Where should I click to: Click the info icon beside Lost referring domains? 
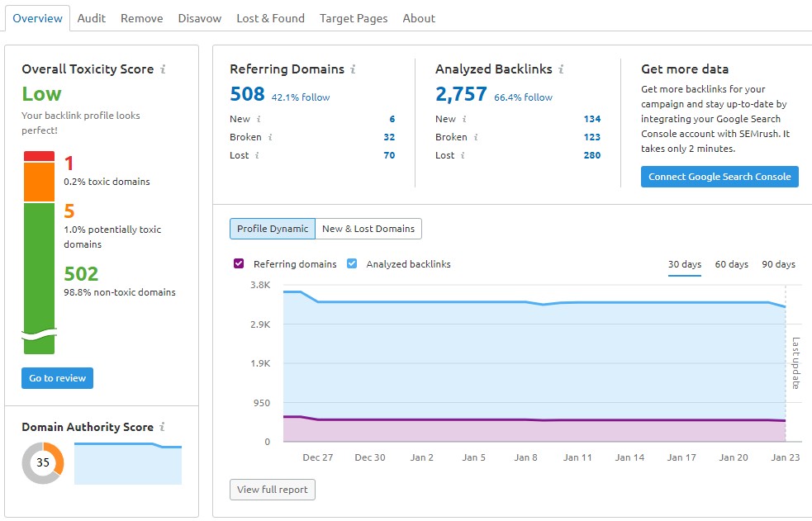[x=256, y=155]
